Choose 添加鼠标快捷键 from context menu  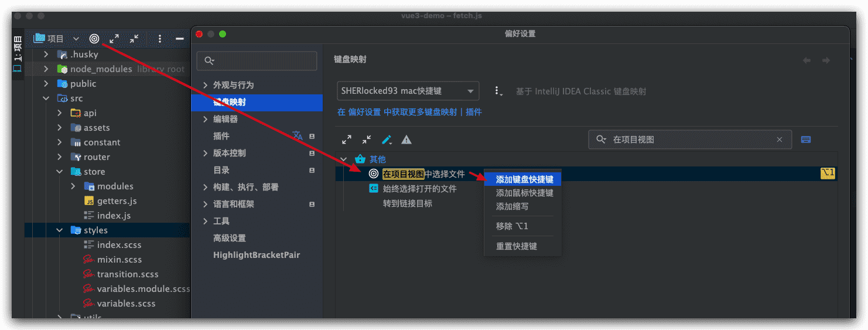[523, 193]
